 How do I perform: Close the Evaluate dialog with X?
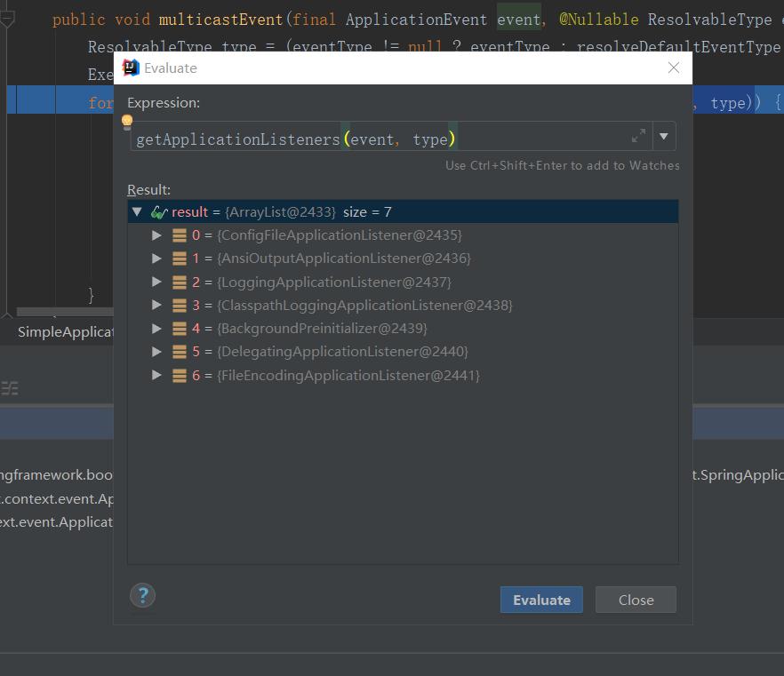pos(674,68)
